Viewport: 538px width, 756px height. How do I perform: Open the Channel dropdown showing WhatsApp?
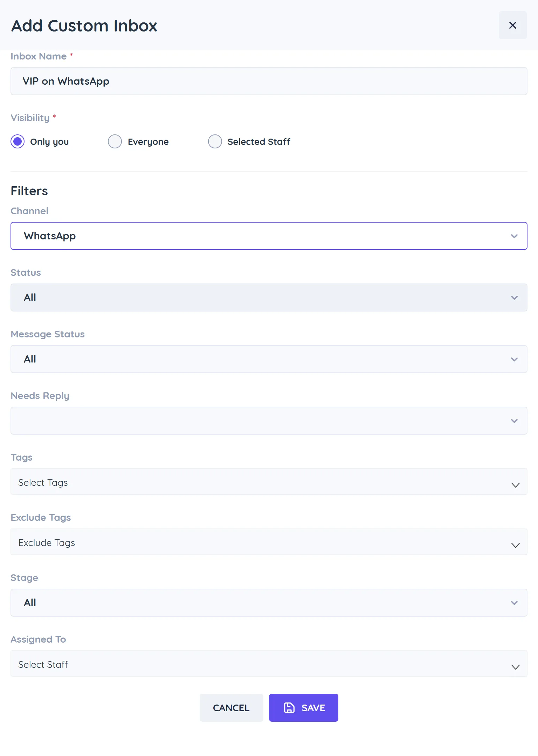click(269, 236)
